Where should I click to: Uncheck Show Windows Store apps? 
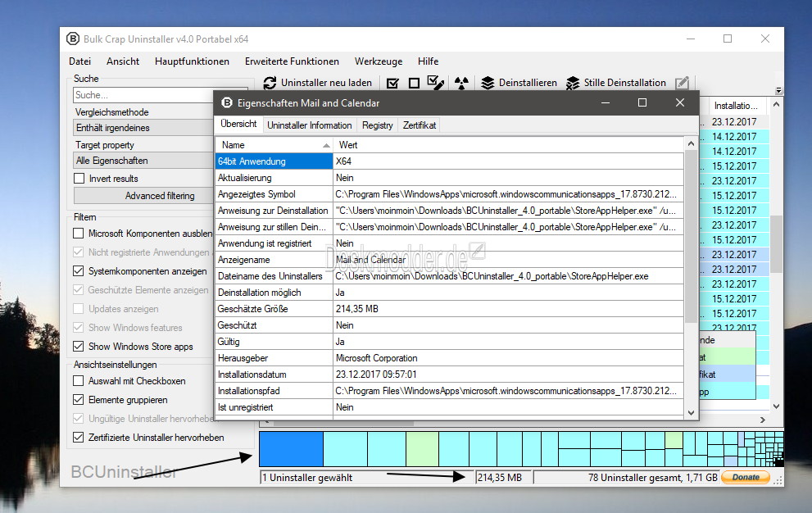(x=78, y=346)
